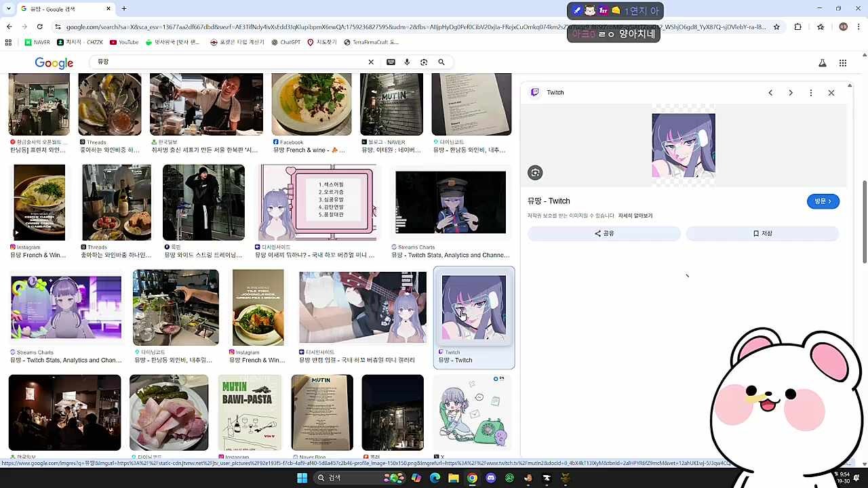Click the voice search microphone icon
This screenshot has width=868, height=488.
407,62
